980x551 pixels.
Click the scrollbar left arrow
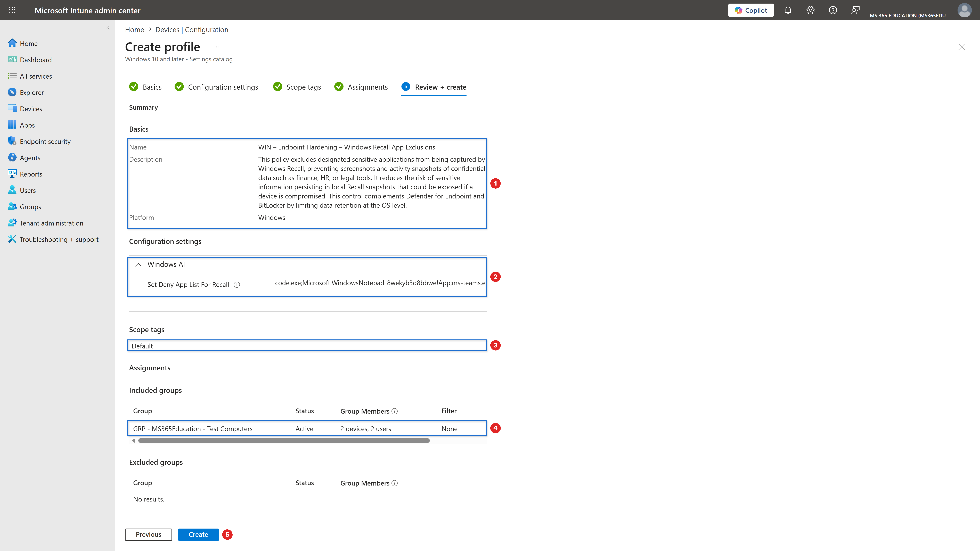[x=134, y=441]
